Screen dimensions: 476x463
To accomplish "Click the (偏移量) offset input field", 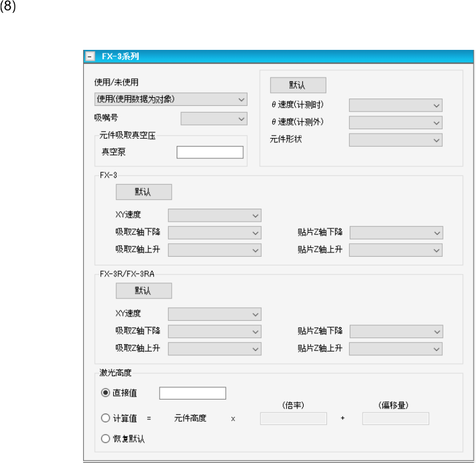I will [x=395, y=419].
